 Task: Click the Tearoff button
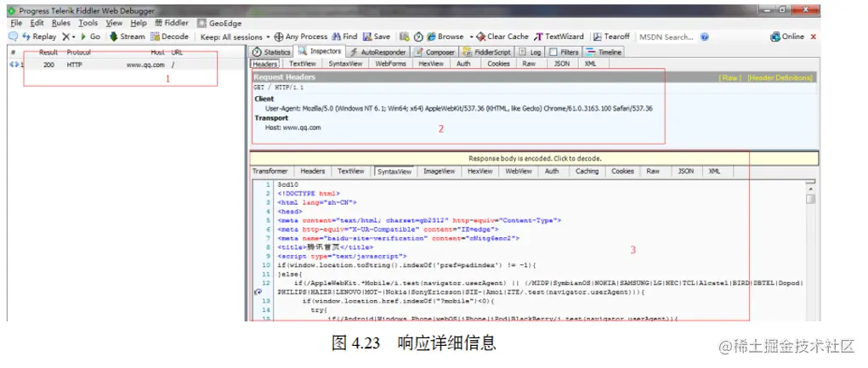612,37
